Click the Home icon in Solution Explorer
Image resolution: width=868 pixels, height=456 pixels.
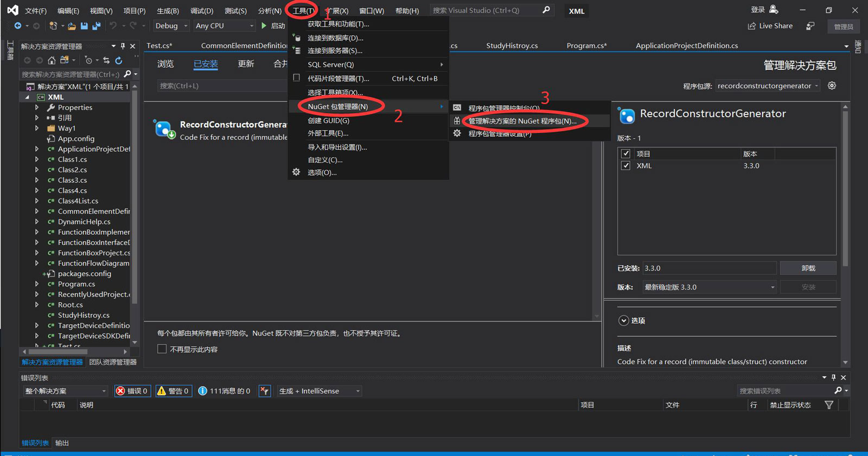pos(52,60)
